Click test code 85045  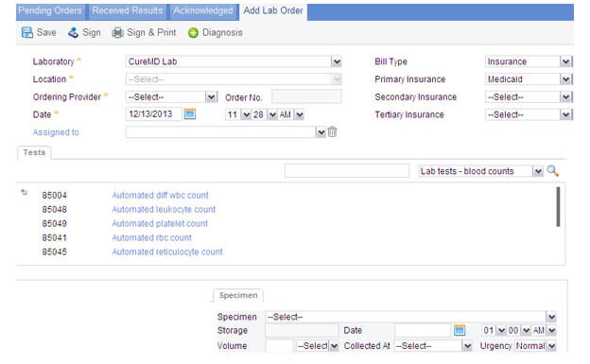pyautogui.click(x=54, y=251)
